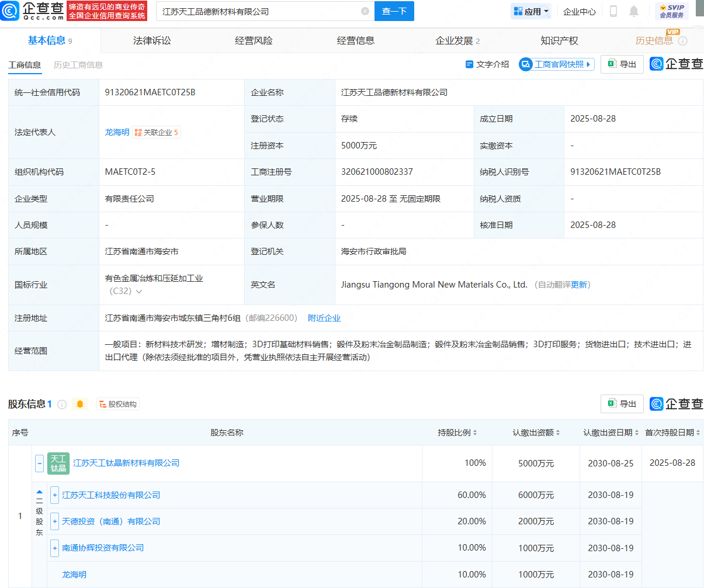Open 关联企业 5 related companies tag
The width and height of the screenshot is (704, 588).
click(x=157, y=133)
